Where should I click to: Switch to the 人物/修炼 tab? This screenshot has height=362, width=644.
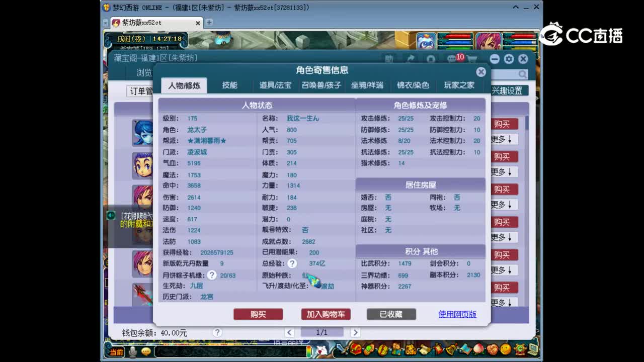tap(184, 85)
